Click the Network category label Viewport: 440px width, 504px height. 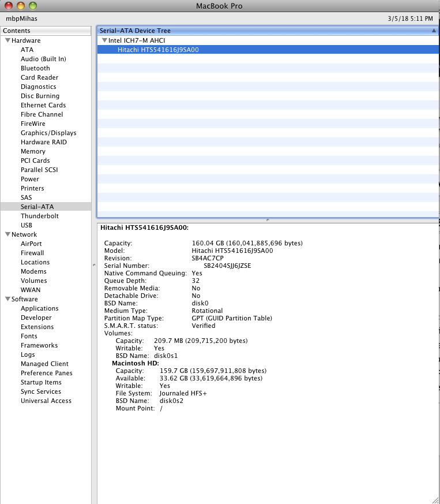point(24,234)
